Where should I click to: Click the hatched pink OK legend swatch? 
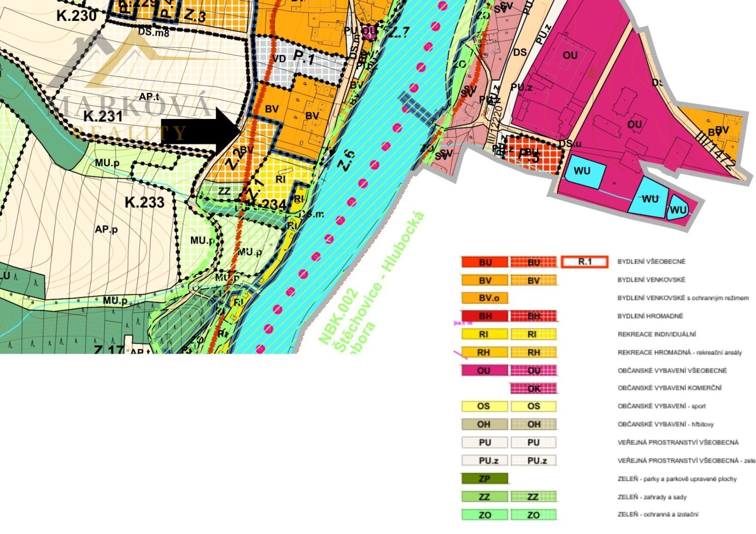(533, 389)
